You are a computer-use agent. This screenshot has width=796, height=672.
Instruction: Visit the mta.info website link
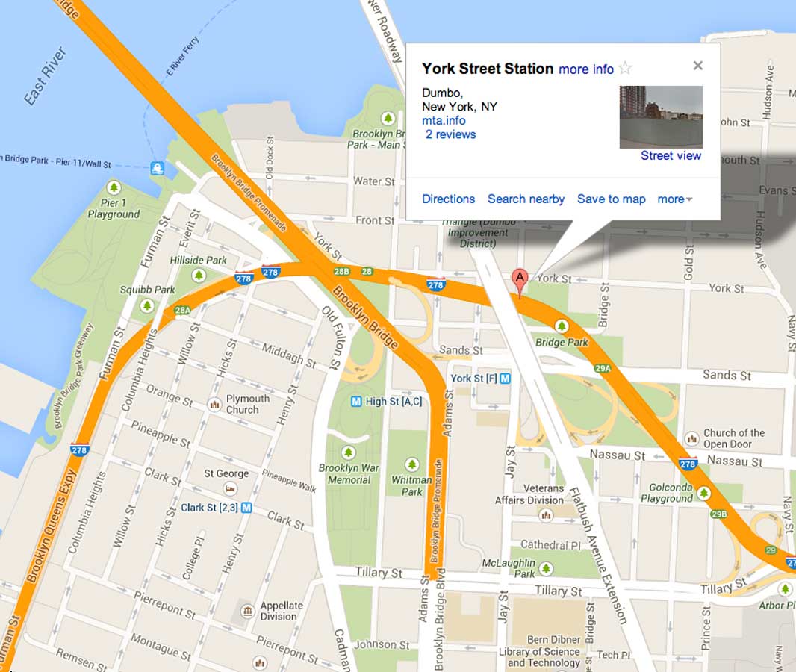(x=444, y=120)
